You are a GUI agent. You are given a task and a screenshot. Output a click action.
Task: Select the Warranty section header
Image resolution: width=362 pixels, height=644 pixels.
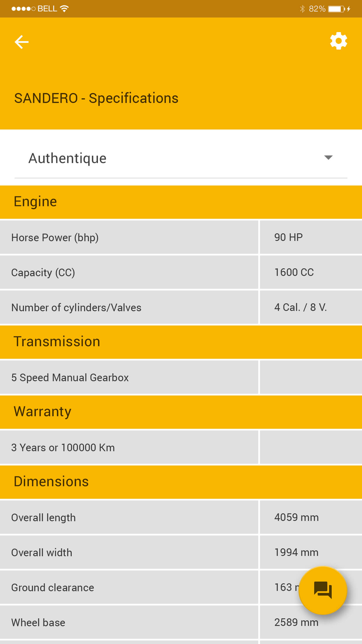click(x=181, y=412)
